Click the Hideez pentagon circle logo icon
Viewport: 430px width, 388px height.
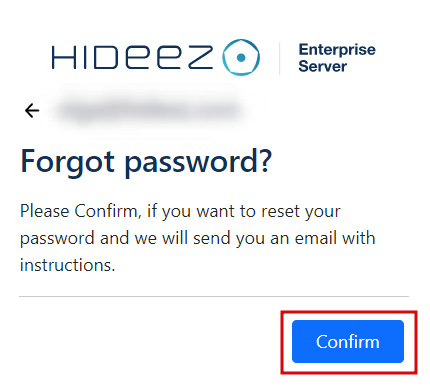241,57
